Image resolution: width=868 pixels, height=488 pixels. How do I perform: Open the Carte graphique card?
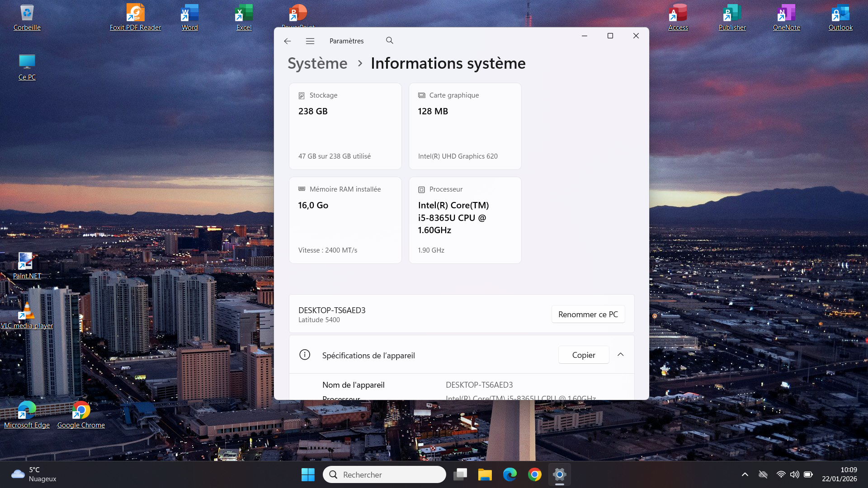[465, 126]
